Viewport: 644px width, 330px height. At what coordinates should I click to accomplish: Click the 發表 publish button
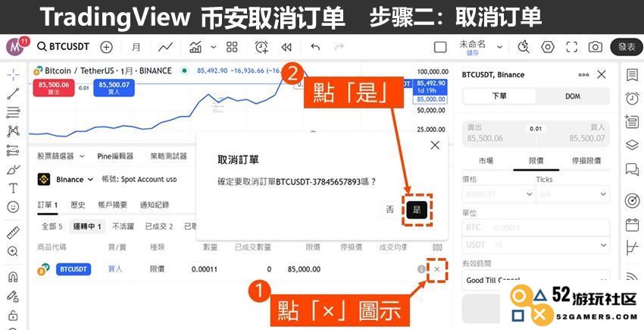pyautogui.click(x=627, y=47)
